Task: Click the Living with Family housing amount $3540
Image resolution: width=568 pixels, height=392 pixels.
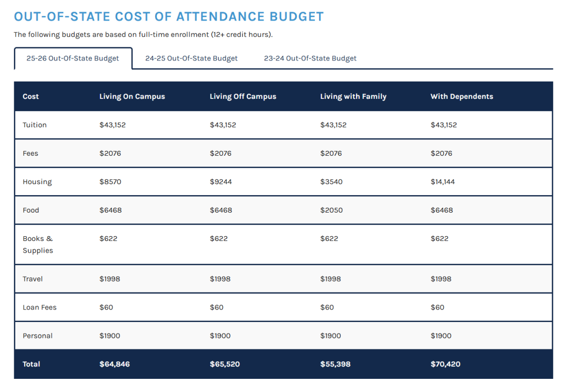Action: (331, 182)
